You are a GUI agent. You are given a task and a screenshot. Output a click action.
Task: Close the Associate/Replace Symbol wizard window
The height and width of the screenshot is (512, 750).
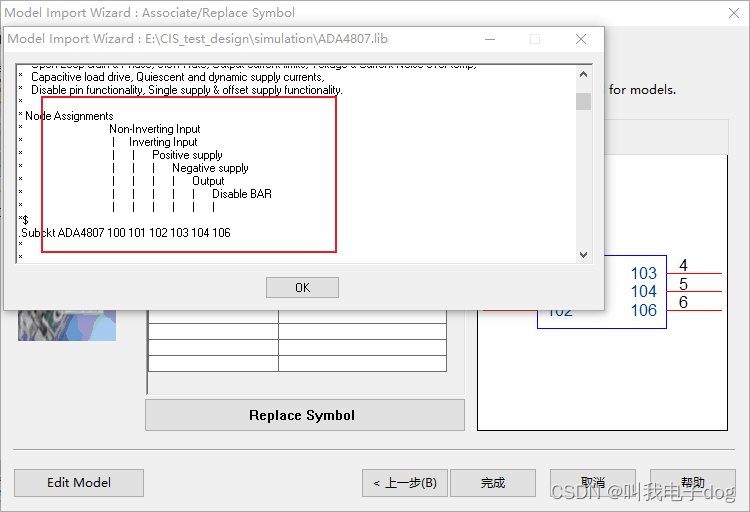pyautogui.click(x=734, y=13)
